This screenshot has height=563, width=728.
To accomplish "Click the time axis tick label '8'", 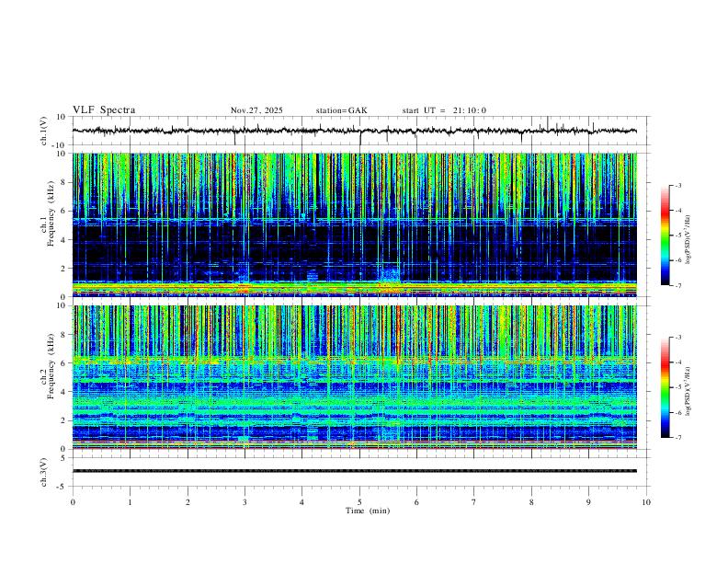I will pyautogui.click(x=531, y=502).
